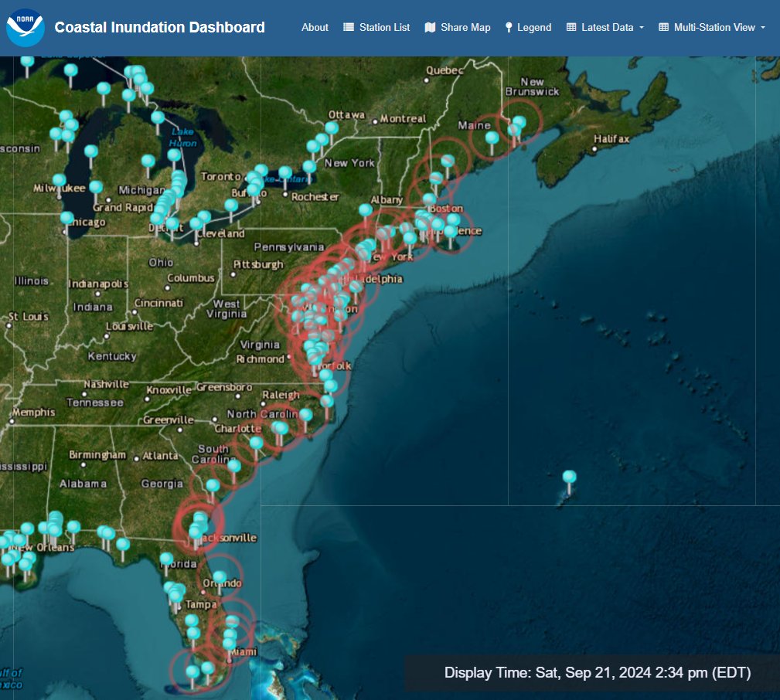
Task: Click the Raleigh city label
Action: point(281,396)
